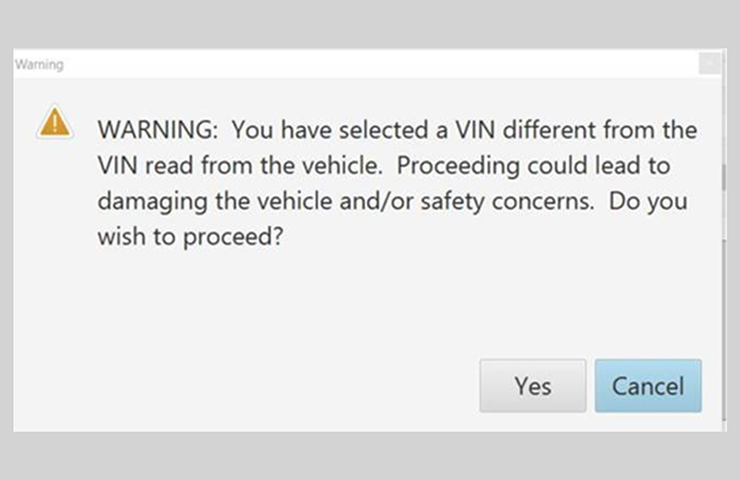This screenshot has width=740, height=480.
Task: Close the Warning dialog with the X
Action: click(709, 64)
